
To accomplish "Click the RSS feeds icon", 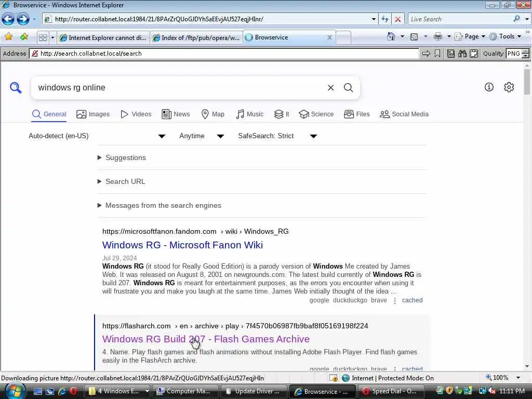I will click(x=414, y=37).
